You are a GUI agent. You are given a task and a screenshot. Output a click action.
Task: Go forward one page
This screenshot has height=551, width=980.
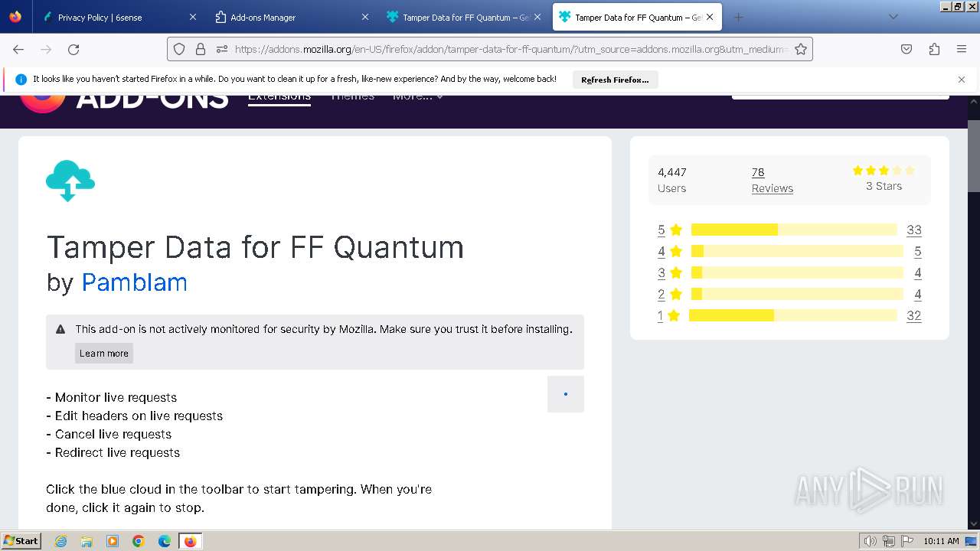[46, 49]
